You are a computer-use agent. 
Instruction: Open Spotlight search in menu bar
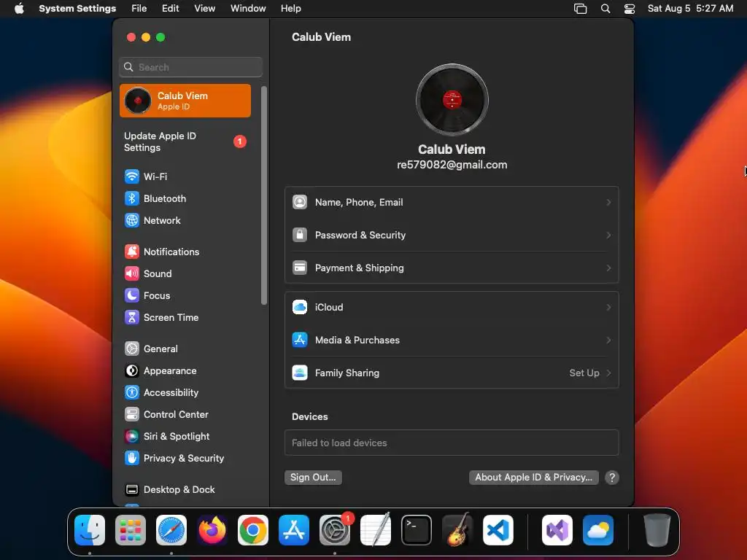(605, 8)
